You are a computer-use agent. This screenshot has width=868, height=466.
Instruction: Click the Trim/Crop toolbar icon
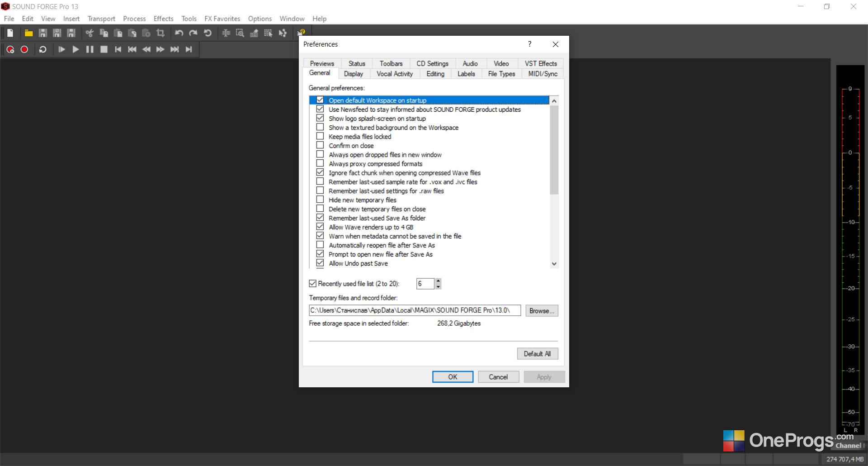pos(160,33)
